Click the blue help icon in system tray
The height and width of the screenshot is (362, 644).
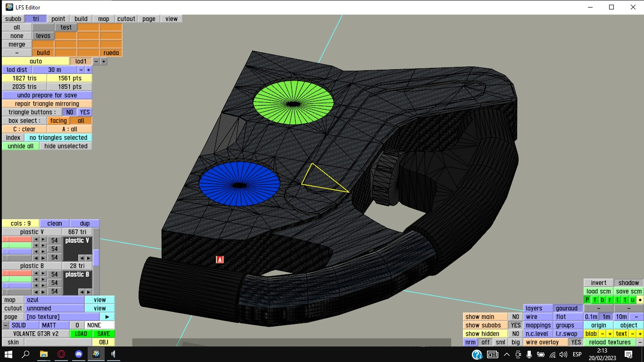tap(477, 354)
